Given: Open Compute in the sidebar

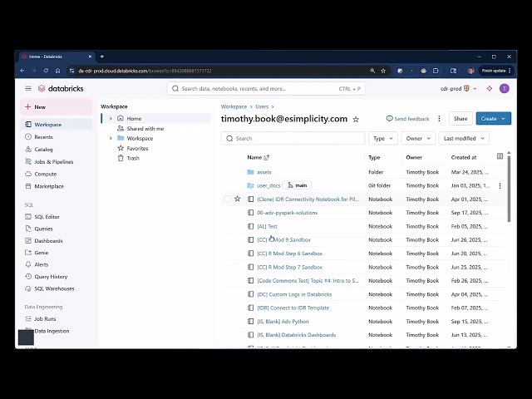Looking at the screenshot, I should (x=46, y=174).
